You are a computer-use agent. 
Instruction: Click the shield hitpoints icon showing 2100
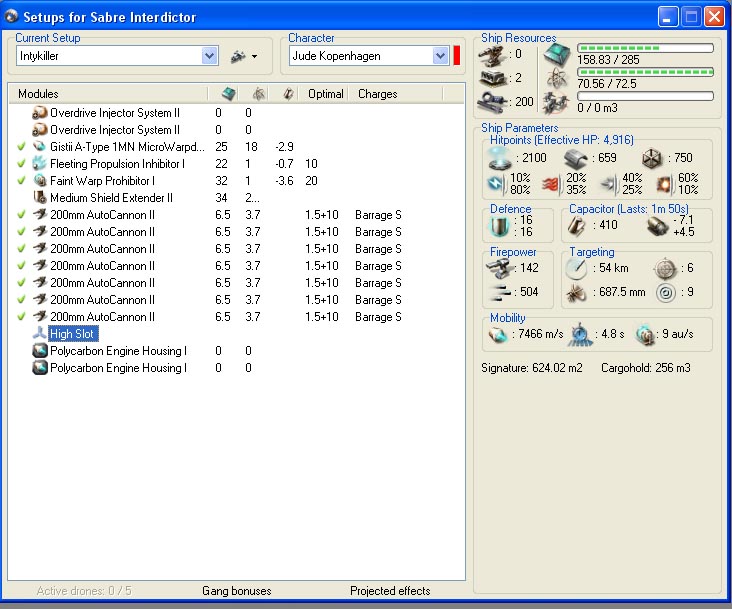(500, 158)
